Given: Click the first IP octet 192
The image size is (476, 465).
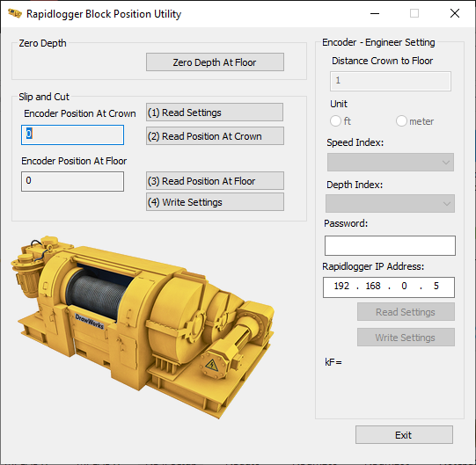Looking at the screenshot, I should coord(341,286).
